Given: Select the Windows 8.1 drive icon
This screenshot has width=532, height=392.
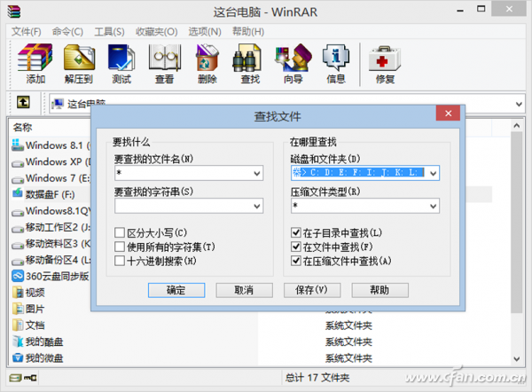Looking at the screenshot, I should (x=18, y=145).
